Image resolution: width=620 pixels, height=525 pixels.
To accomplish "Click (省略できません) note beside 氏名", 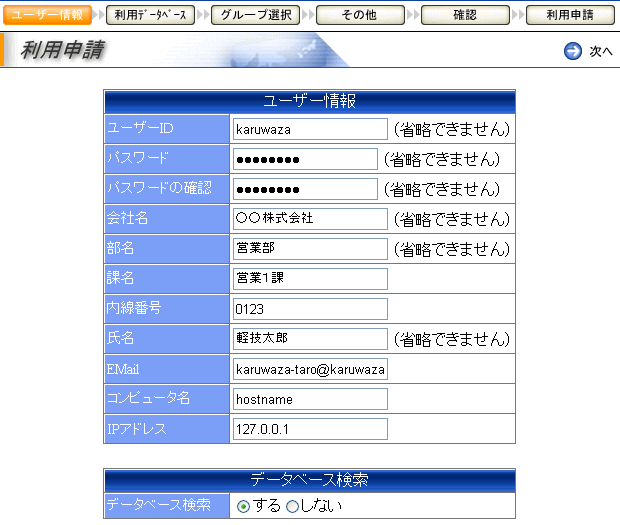I will pyautogui.click(x=452, y=339).
